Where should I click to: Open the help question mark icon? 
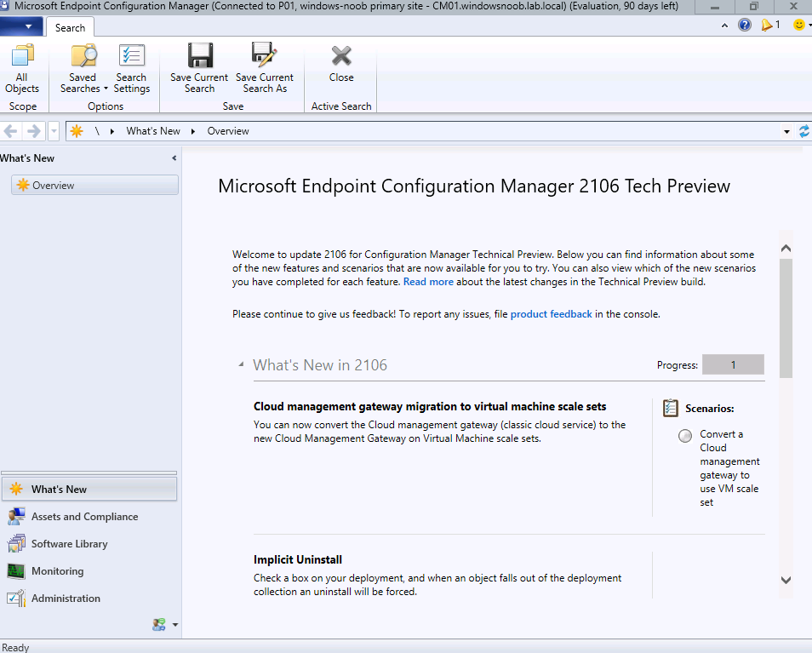[745, 25]
